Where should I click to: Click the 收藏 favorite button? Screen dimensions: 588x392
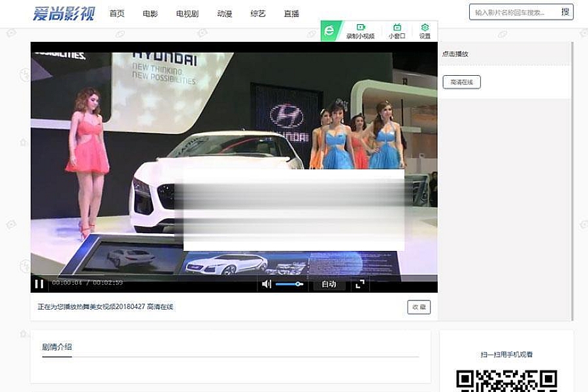click(419, 307)
